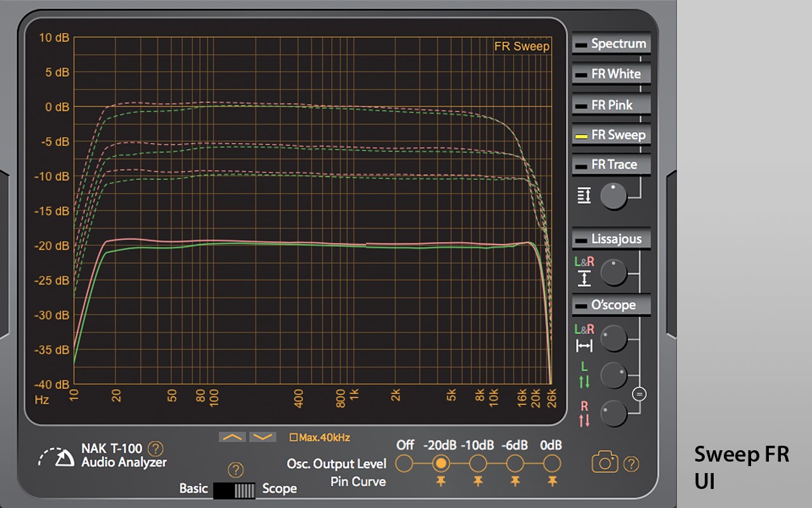Enable the Max.40kHz checkbox
This screenshot has height=508, width=812.
(293, 438)
